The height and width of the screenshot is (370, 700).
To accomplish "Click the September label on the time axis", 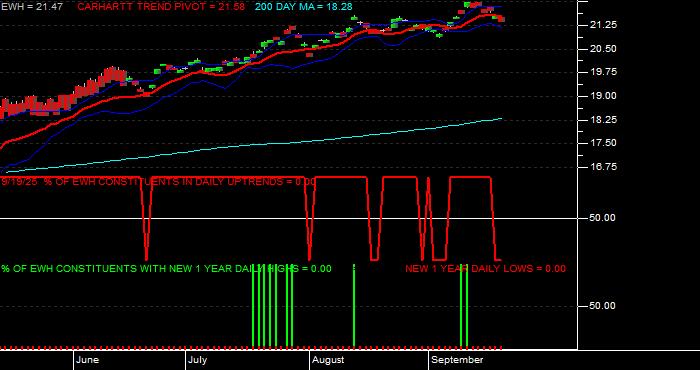I will pyautogui.click(x=457, y=360).
